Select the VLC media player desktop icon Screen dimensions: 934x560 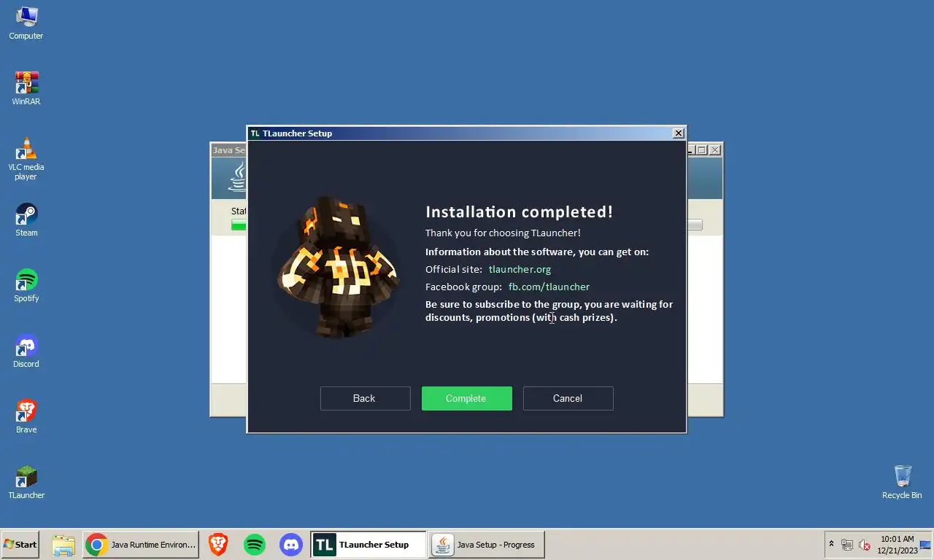click(x=26, y=158)
